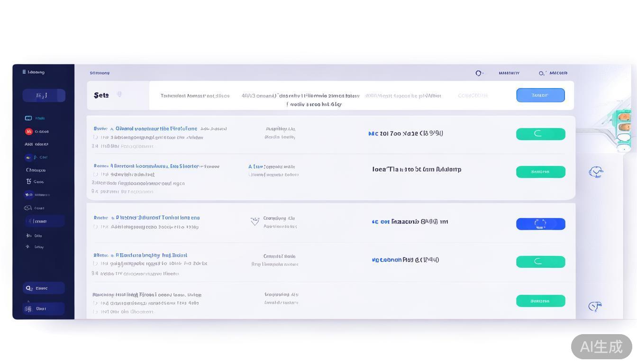This screenshot has width=637, height=364.
Task: Tick the small checkbox under first row title
Action: coord(96,137)
